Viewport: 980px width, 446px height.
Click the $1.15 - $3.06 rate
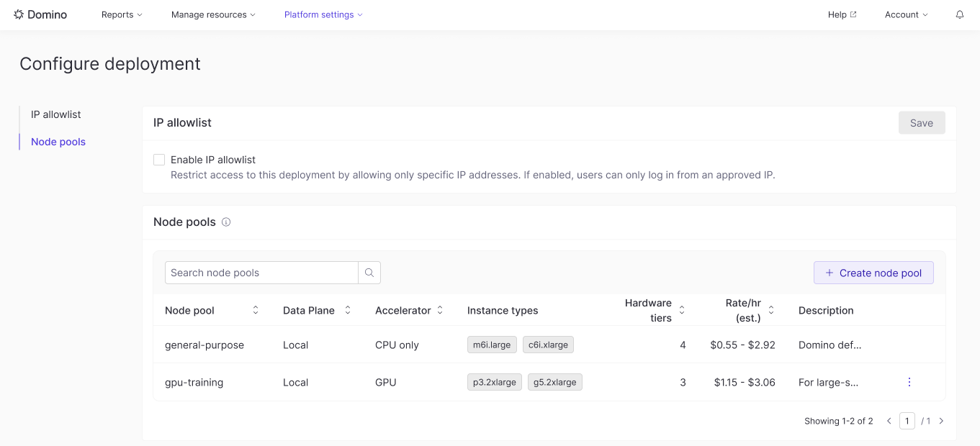[745, 382]
